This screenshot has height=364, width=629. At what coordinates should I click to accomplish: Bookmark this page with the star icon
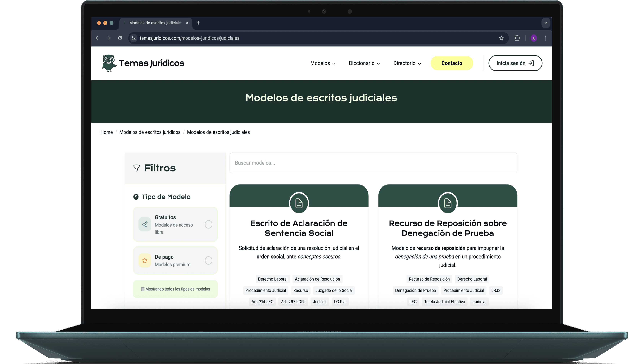(x=501, y=38)
